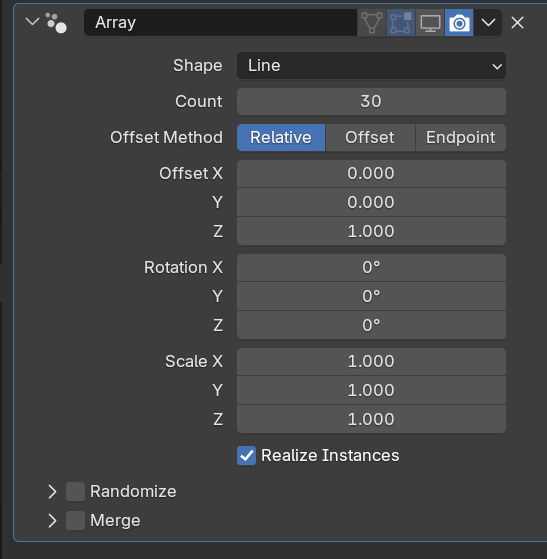The width and height of the screenshot is (547, 559).
Task: Expand the Randomize subpanel arrow
Action: point(52,492)
